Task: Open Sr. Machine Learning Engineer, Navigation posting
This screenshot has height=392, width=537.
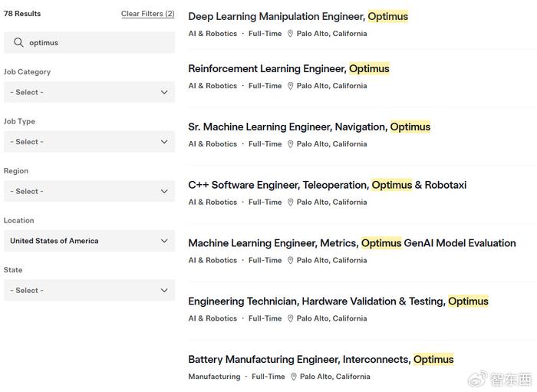Action: tap(309, 127)
